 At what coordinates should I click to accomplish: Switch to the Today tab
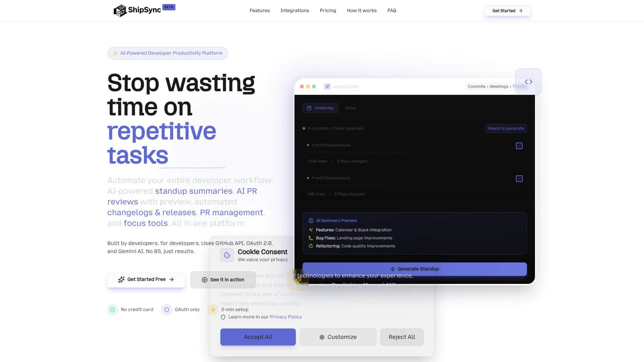click(351, 108)
